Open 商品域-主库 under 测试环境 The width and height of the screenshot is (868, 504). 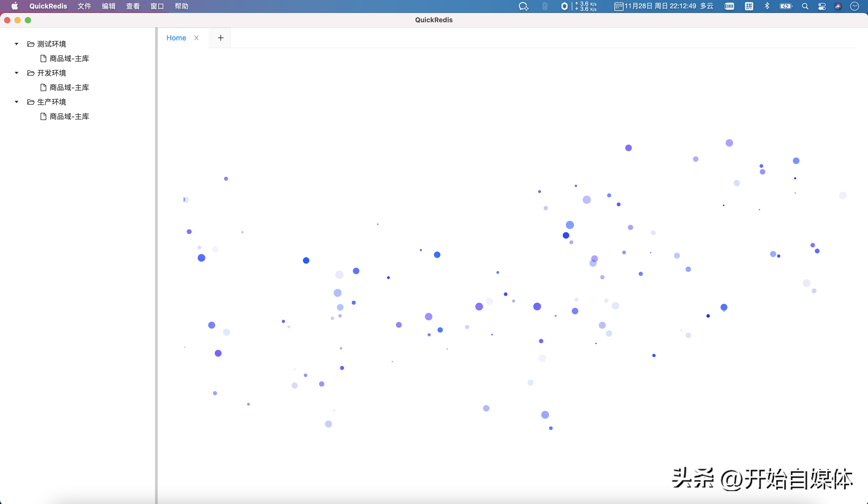click(69, 58)
